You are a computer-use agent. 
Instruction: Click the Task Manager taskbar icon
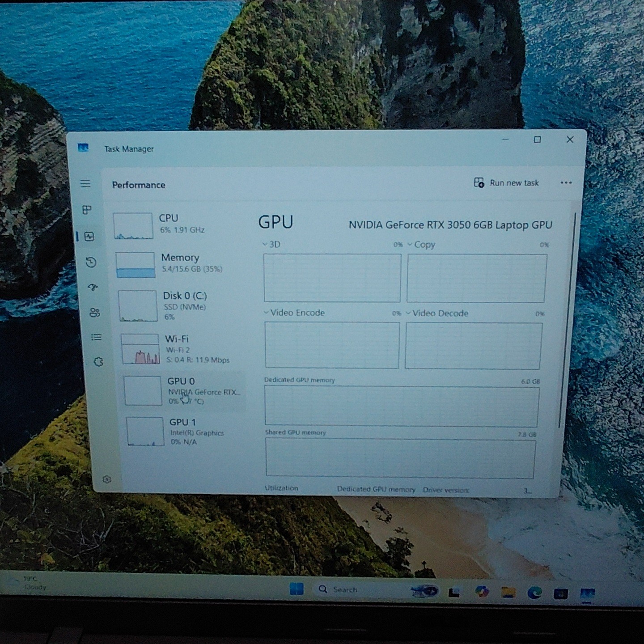(588, 594)
